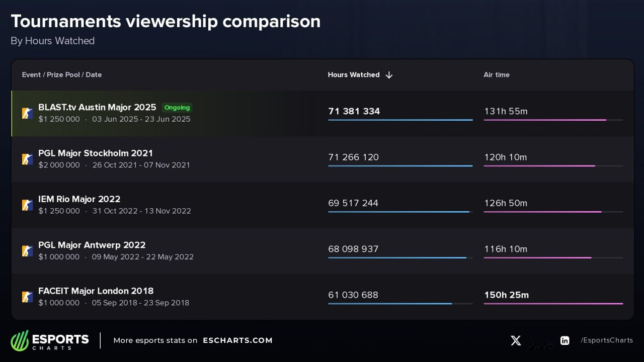The image size is (644, 362).
Task: Click the green Ongoing status badge
Action: point(177,108)
